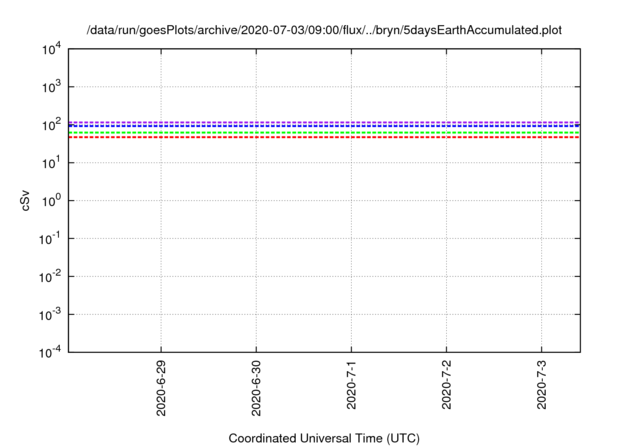
Task: Select the 10^4 y-axis label
Action: 52,49
